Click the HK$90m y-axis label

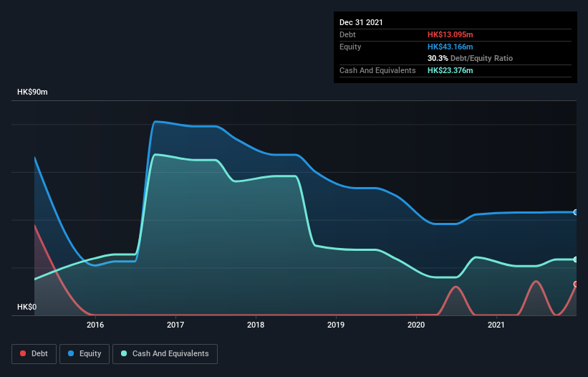pos(32,92)
